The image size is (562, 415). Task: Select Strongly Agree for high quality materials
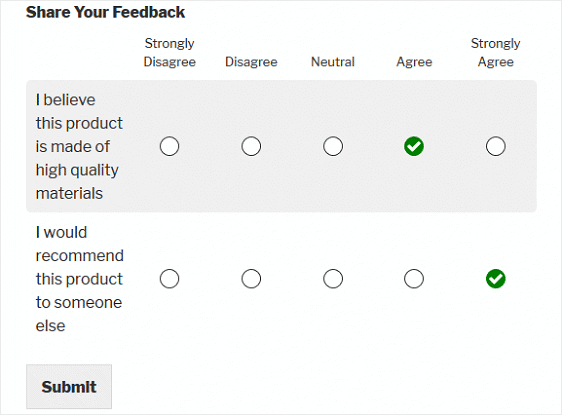[496, 146]
